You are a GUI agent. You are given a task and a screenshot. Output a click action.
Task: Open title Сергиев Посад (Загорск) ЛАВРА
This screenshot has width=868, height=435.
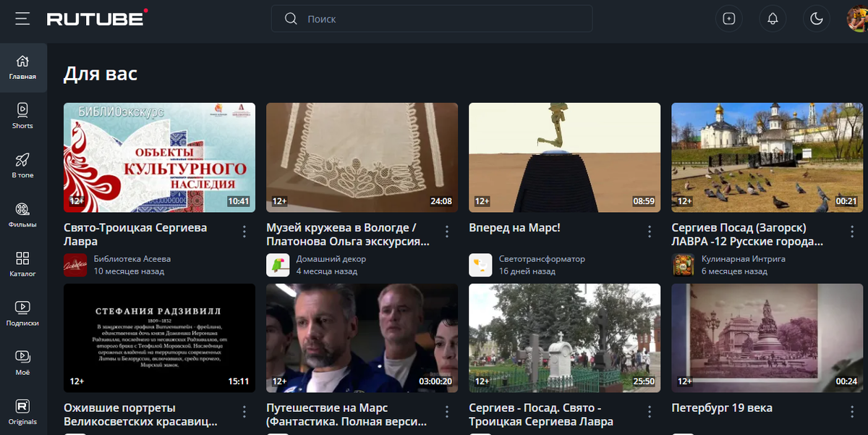point(749,234)
